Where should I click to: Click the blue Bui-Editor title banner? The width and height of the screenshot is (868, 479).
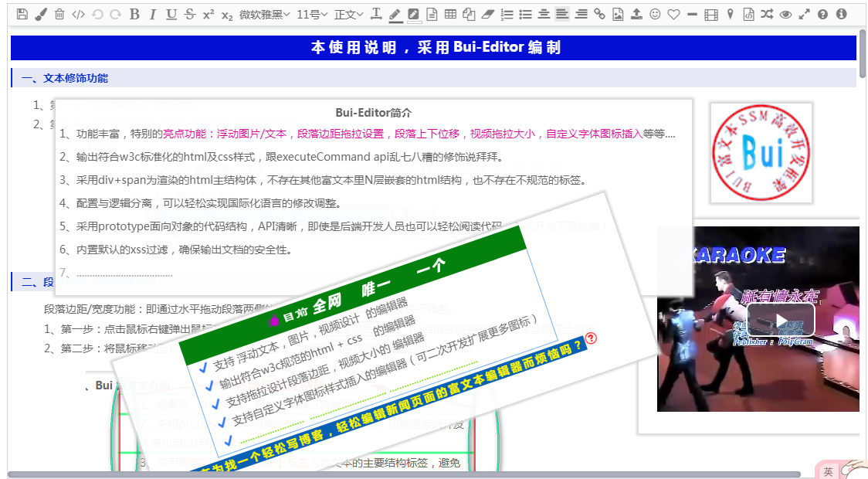[433, 48]
